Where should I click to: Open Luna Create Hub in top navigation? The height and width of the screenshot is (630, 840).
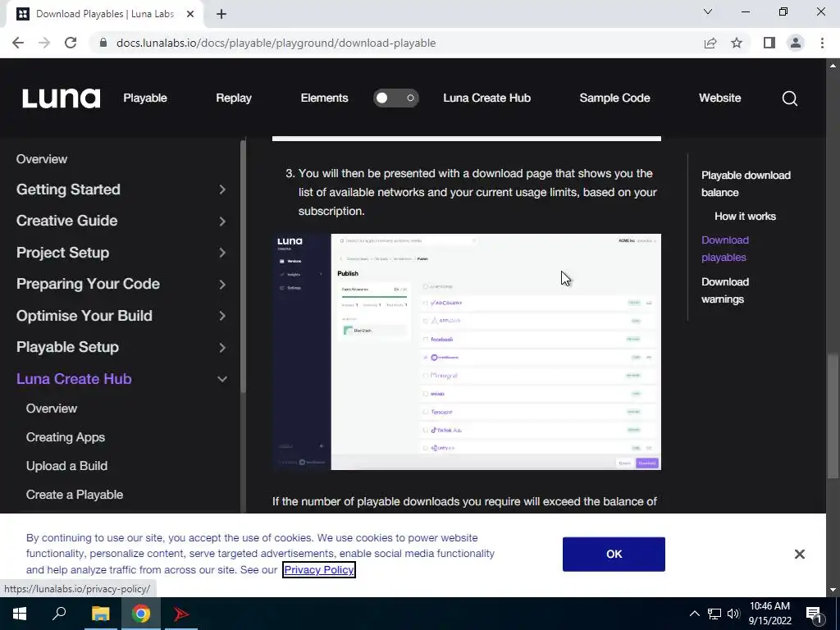coord(487,98)
